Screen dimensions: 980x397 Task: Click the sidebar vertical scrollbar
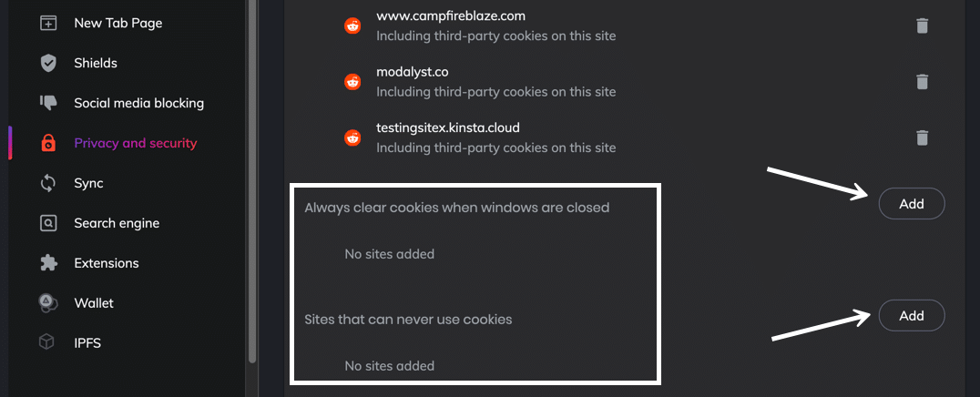[x=251, y=182]
